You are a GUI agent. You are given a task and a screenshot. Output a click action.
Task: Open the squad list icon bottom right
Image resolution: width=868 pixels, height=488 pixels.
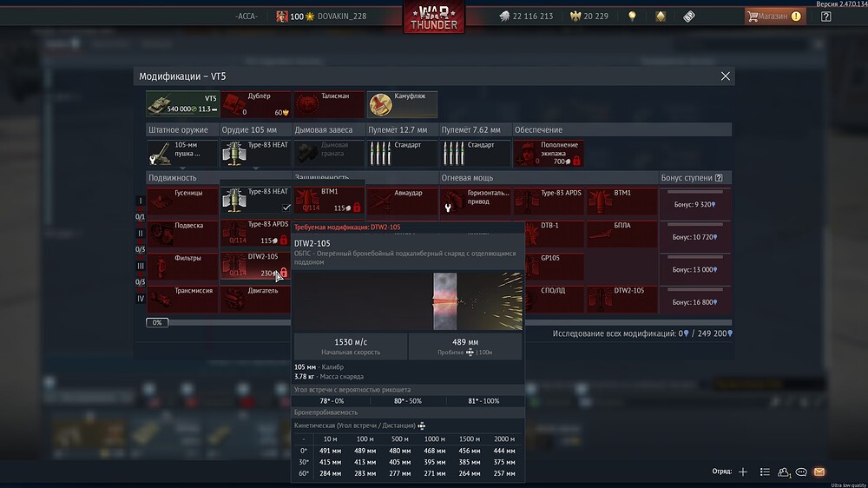[765, 472]
